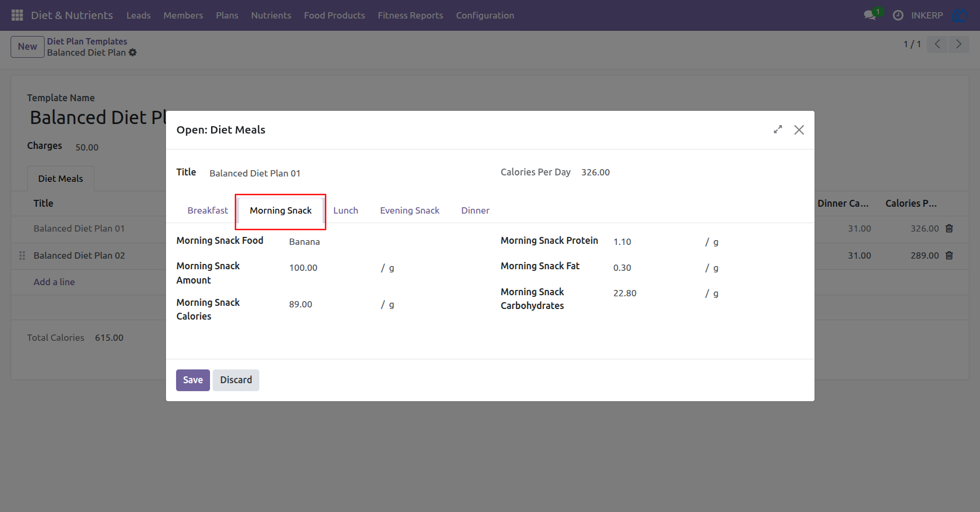Switch to the Evening Snack tab
The image size is (980, 512).
410,210
